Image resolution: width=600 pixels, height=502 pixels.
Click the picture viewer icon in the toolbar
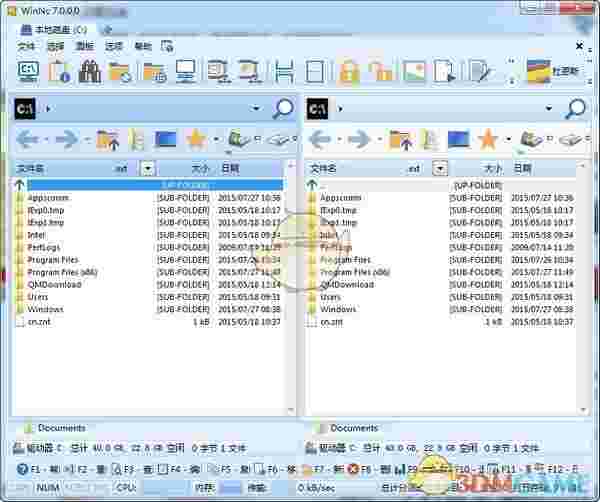point(413,71)
